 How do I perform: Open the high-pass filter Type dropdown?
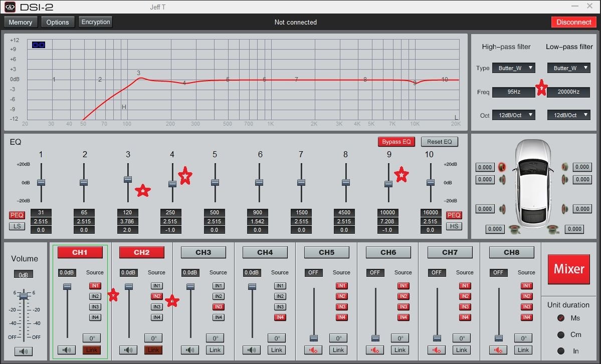point(513,68)
